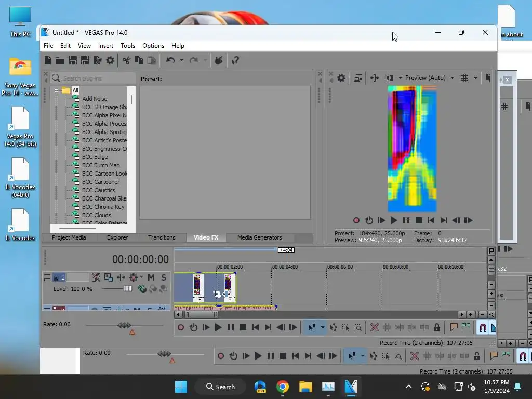532x399 pixels.
Task: Create a new project from the toolbar
Action: tap(47, 60)
